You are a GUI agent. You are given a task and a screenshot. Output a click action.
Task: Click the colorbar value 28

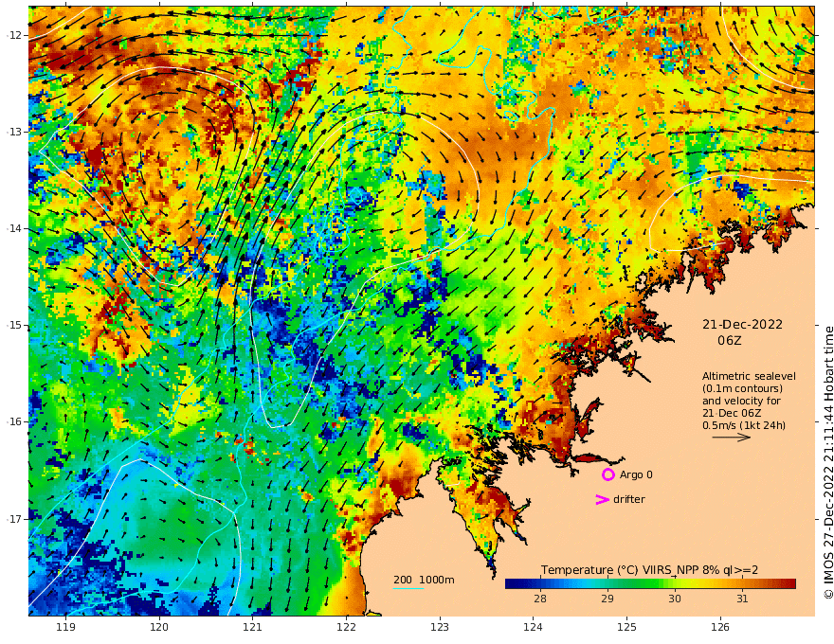(540, 599)
